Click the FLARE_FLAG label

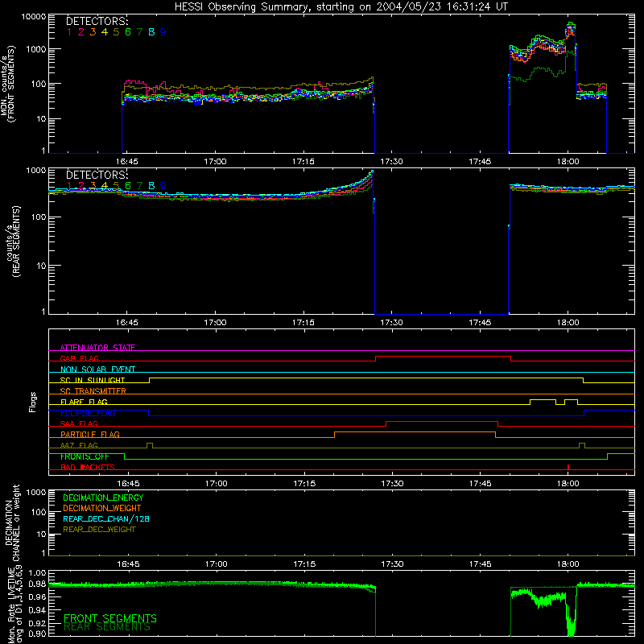point(84,402)
